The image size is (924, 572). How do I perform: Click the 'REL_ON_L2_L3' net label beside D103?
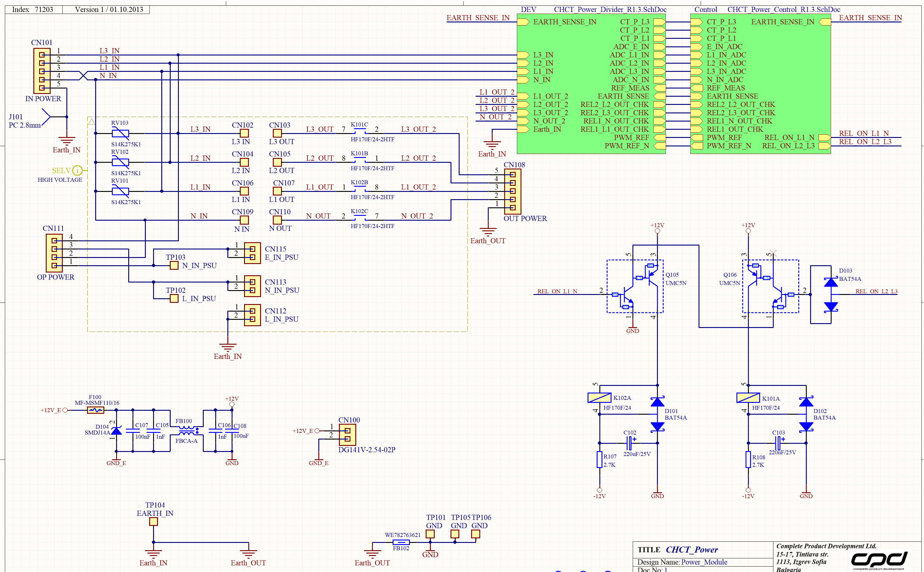click(x=876, y=291)
